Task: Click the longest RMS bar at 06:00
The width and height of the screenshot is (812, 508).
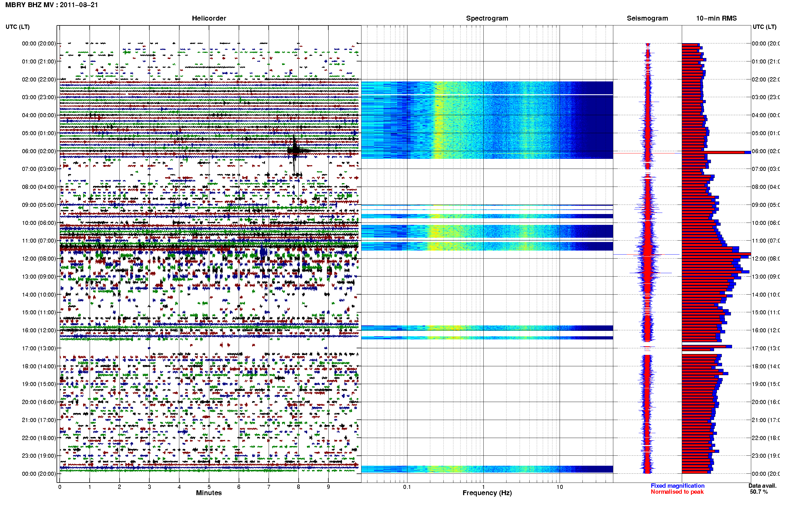Action: coord(716,153)
